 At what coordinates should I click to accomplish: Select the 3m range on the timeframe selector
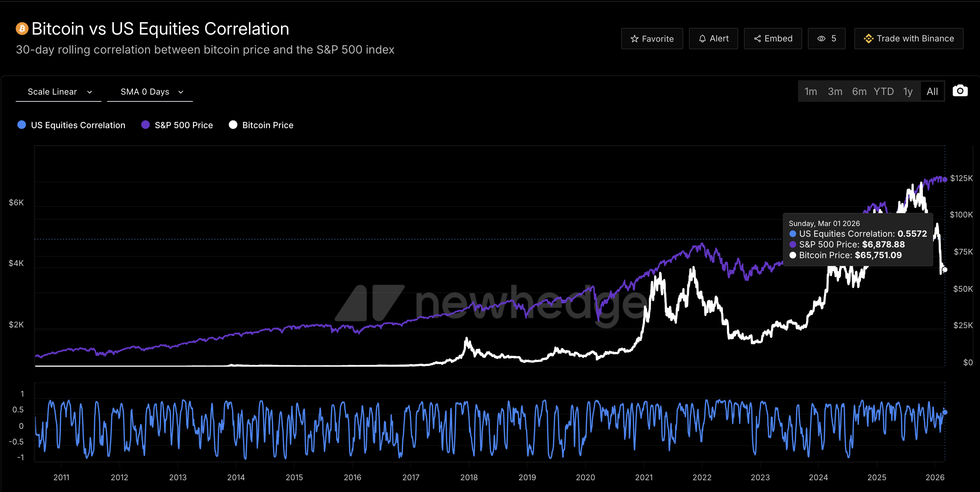coord(835,91)
